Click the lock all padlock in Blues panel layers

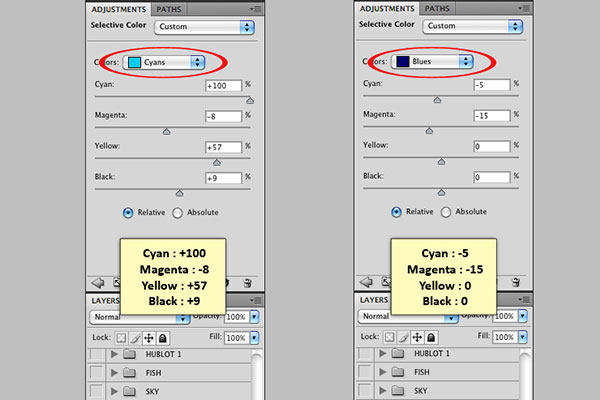coord(431,337)
